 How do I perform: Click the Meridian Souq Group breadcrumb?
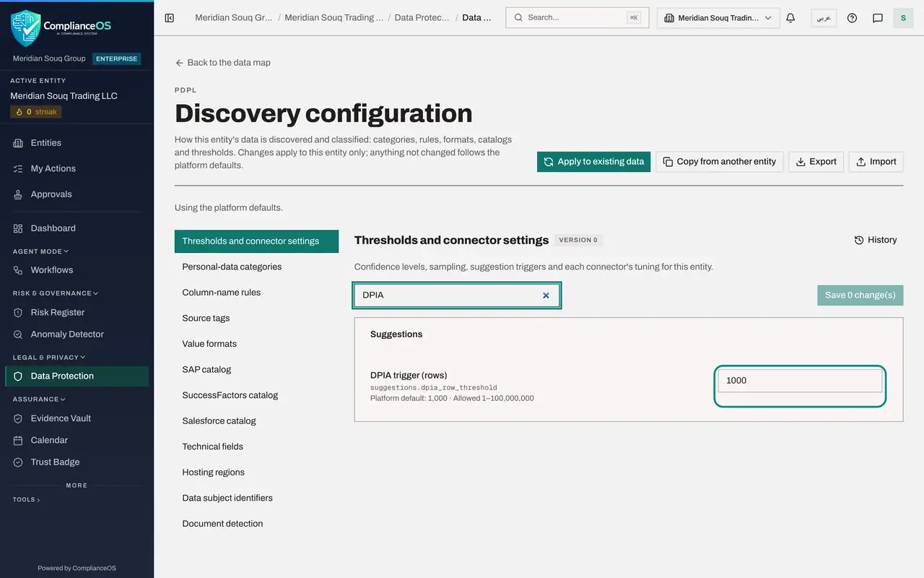click(x=234, y=18)
